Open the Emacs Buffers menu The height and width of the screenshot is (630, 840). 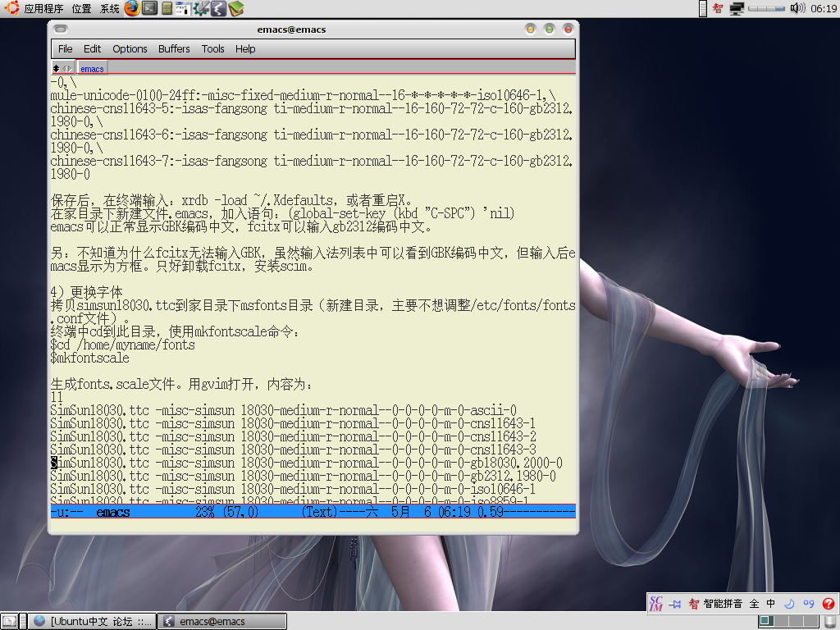coord(174,48)
